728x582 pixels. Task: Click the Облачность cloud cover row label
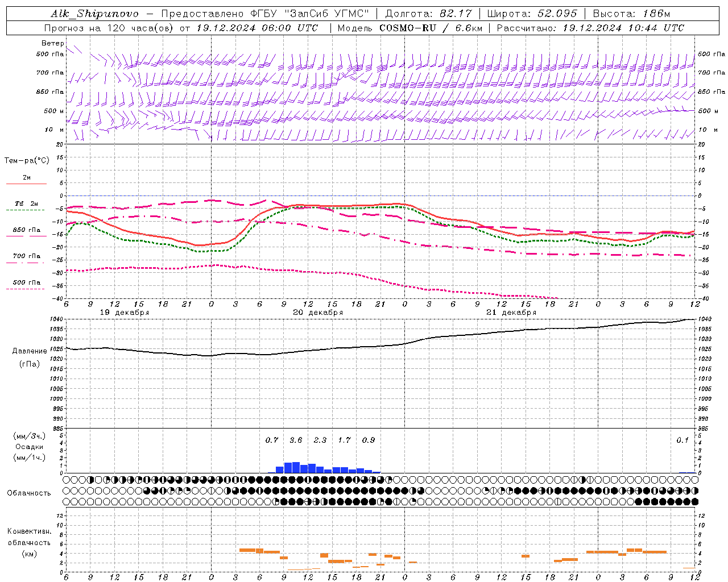coord(29,493)
